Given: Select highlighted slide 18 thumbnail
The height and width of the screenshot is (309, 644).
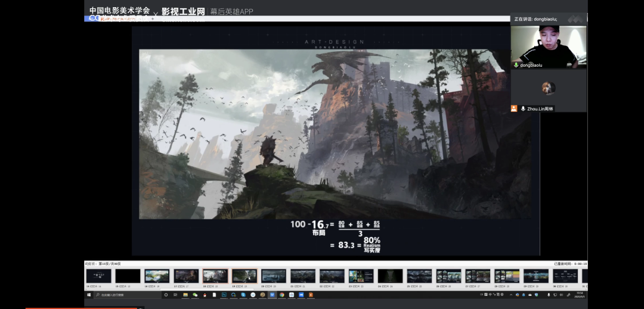Looking at the screenshot, I should (215, 276).
